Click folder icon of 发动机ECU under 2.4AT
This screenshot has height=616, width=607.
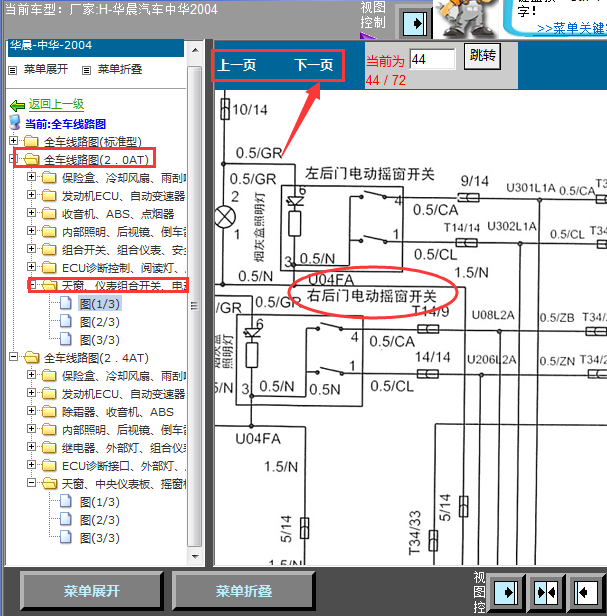(49, 394)
